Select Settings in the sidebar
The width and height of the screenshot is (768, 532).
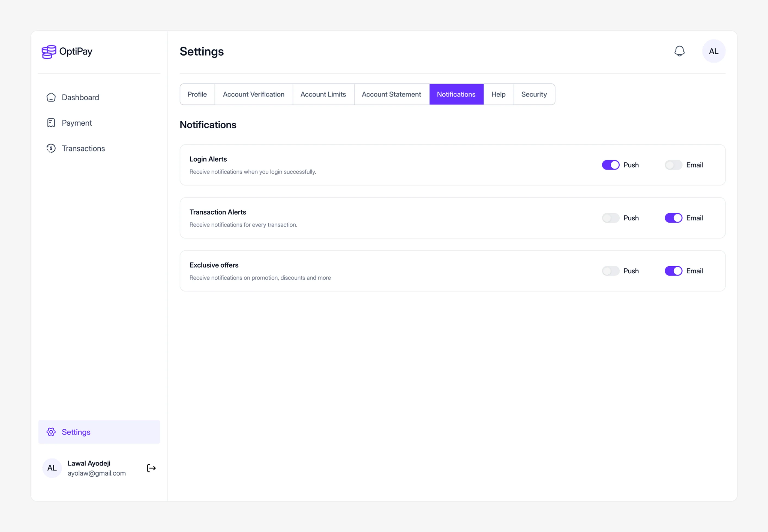[x=99, y=432]
